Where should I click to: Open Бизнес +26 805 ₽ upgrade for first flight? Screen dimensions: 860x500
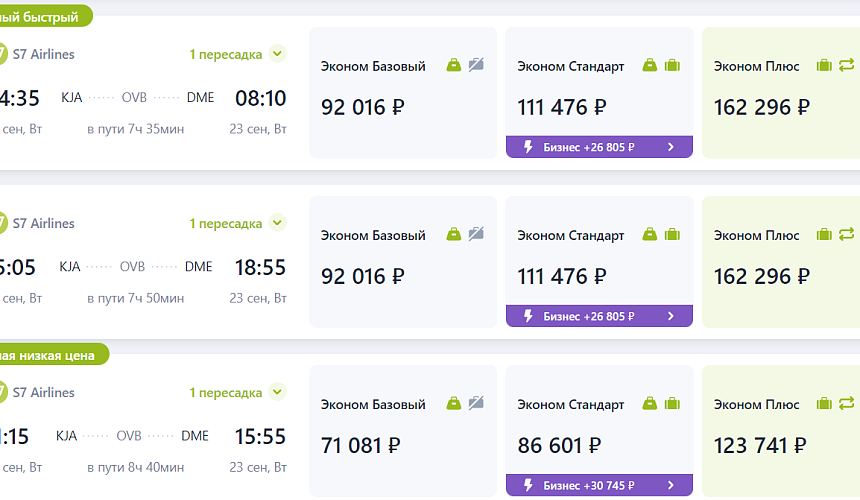tap(599, 147)
